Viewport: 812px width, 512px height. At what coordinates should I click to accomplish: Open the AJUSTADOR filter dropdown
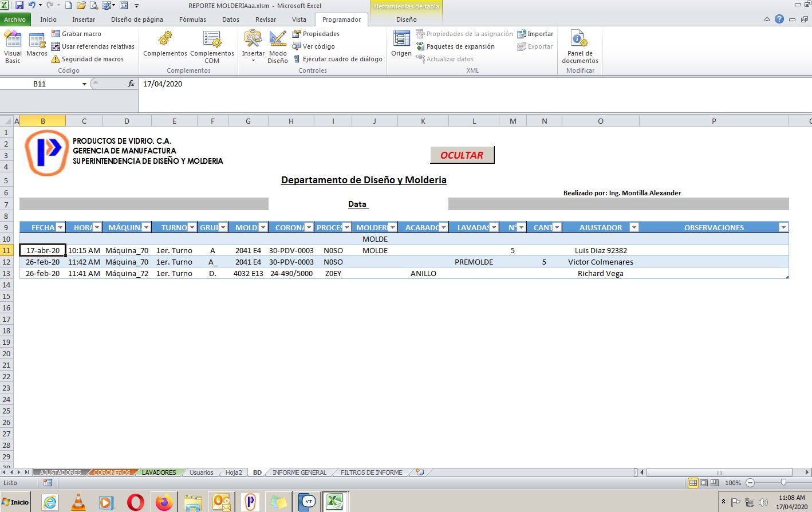634,227
